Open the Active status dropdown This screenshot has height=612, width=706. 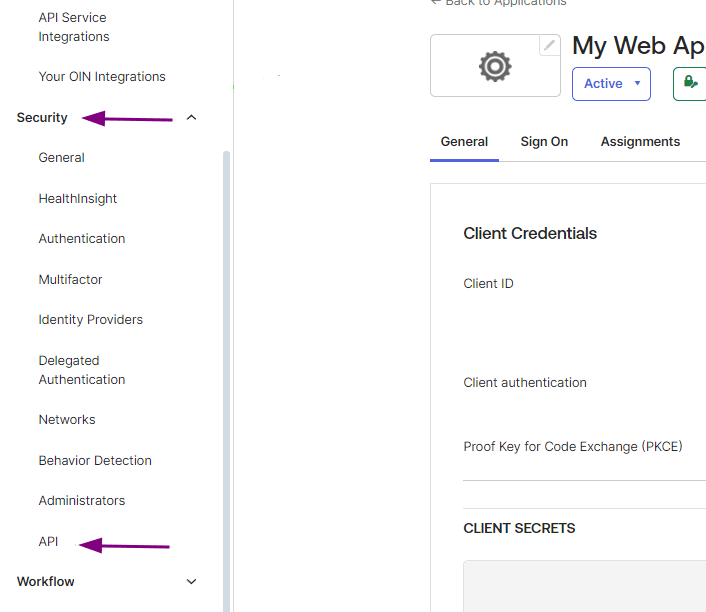pyautogui.click(x=611, y=84)
